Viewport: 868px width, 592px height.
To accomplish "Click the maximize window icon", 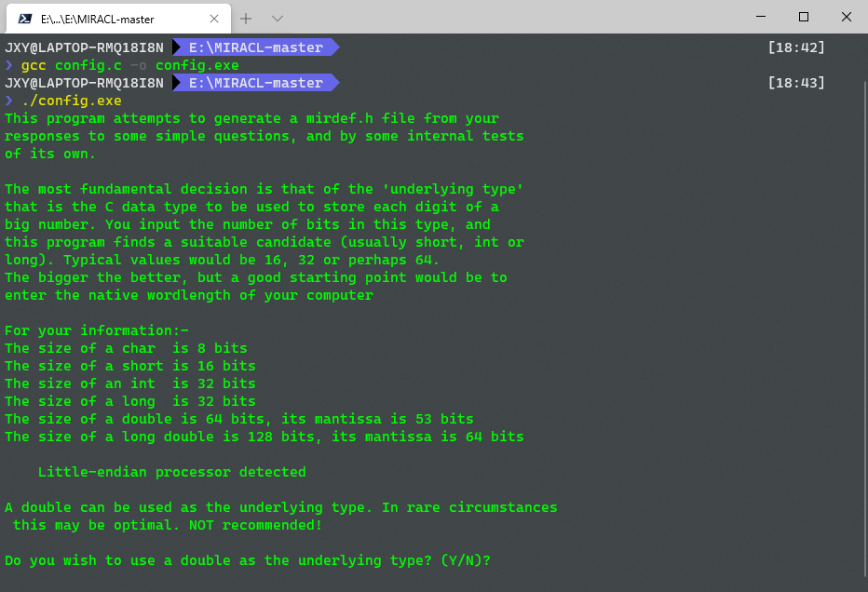I will coord(803,17).
